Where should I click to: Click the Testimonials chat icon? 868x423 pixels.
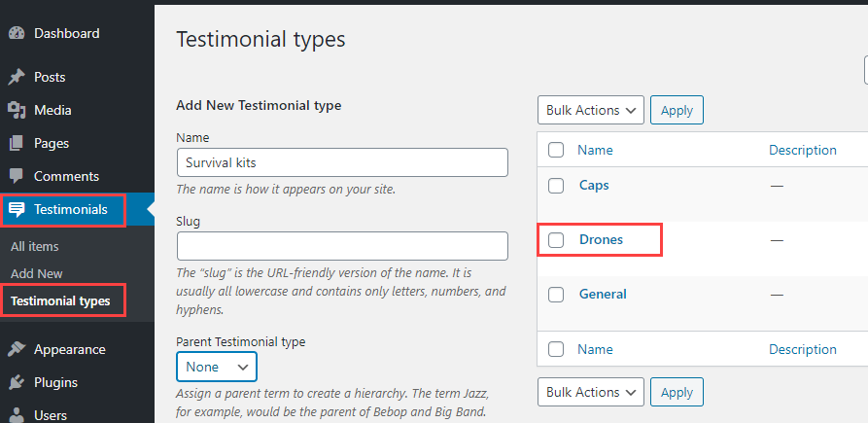[x=17, y=210]
